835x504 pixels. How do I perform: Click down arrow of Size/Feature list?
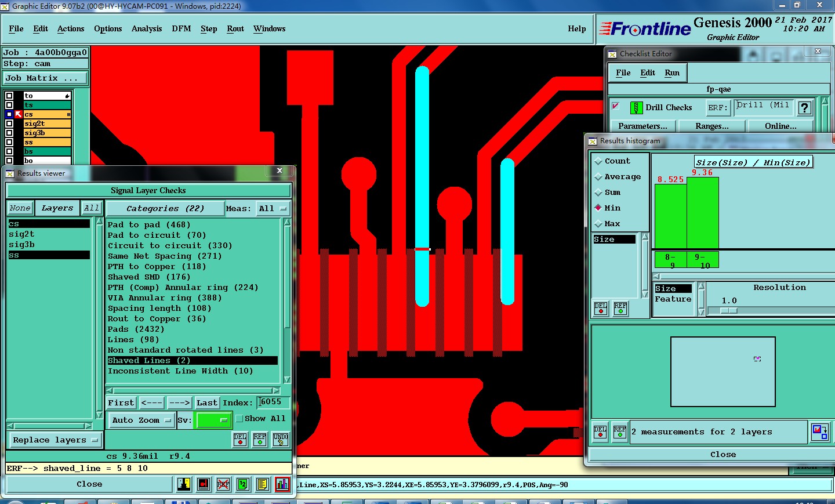click(701, 312)
